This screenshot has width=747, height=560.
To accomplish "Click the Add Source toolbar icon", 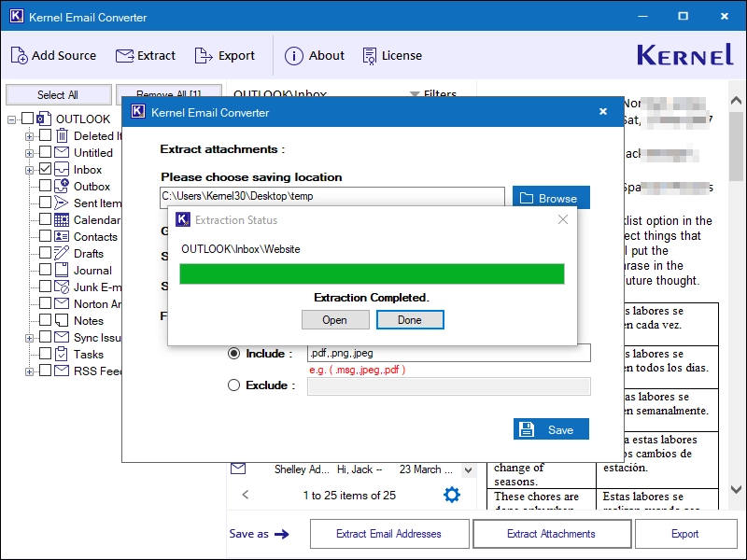I will (x=19, y=56).
